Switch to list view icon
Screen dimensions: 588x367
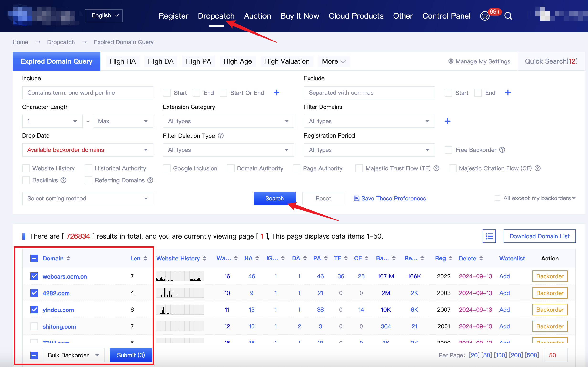pos(489,236)
